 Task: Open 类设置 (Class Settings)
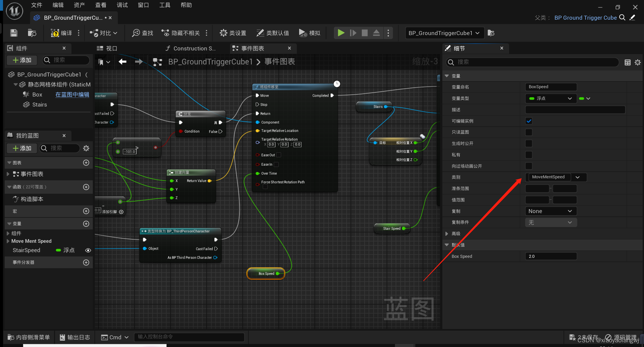point(233,33)
